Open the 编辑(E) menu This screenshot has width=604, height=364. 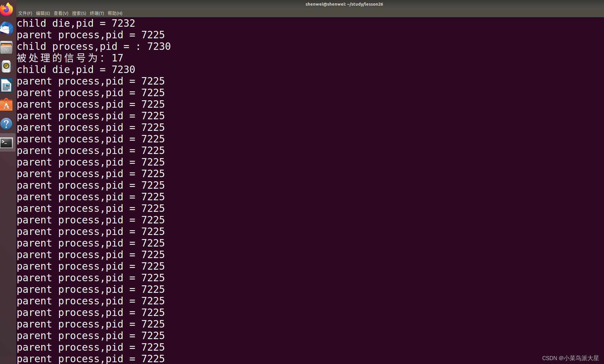pos(43,13)
